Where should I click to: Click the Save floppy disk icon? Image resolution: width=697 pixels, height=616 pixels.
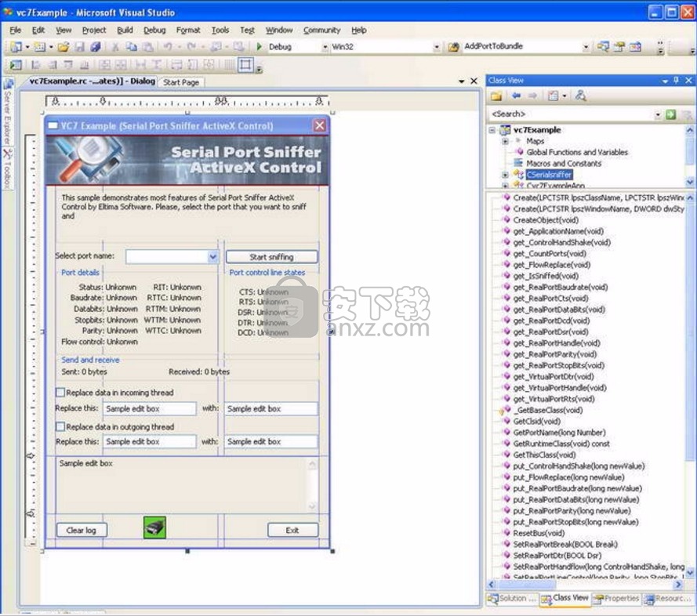point(79,47)
